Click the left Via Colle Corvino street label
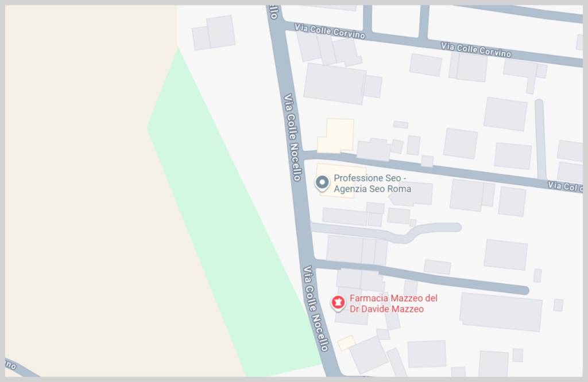The image size is (588, 382). pyautogui.click(x=329, y=31)
